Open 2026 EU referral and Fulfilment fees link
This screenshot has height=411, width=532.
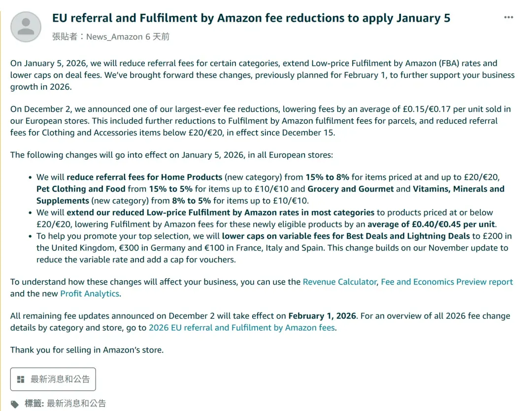tap(242, 328)
